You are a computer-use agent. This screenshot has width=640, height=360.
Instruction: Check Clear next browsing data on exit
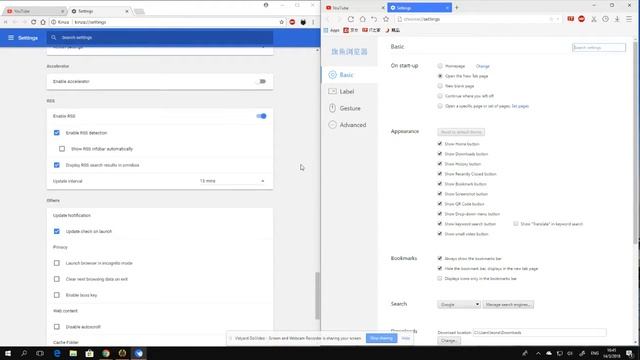pos(57,279)
